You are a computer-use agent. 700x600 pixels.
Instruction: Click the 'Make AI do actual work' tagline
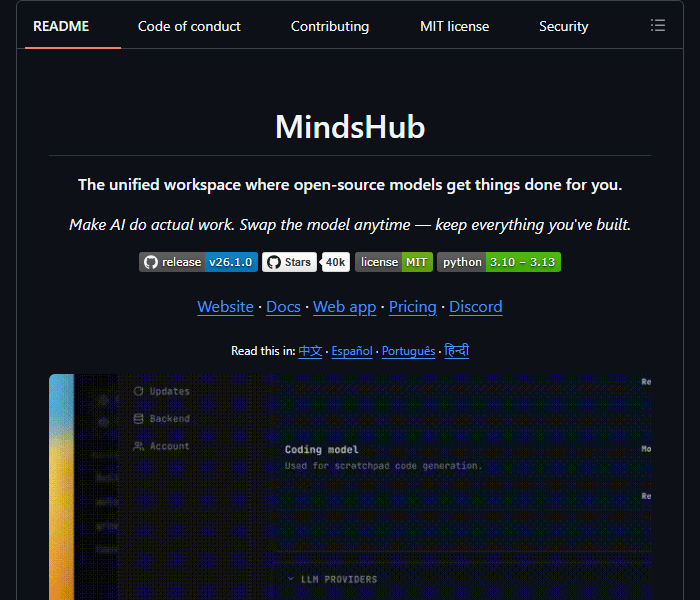pyautogui.click(x=350, y=225)
